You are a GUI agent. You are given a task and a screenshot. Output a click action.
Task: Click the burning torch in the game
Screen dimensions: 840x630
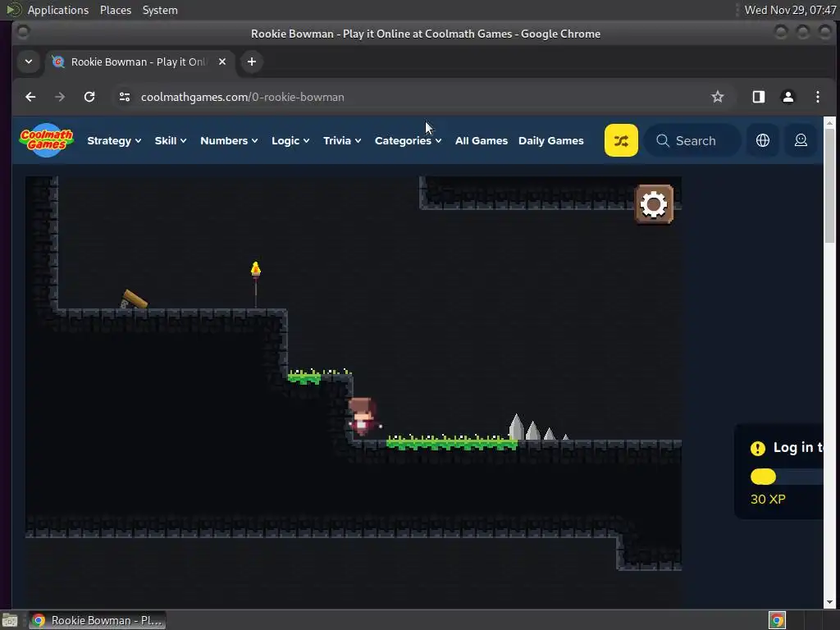tap(256, 284)
